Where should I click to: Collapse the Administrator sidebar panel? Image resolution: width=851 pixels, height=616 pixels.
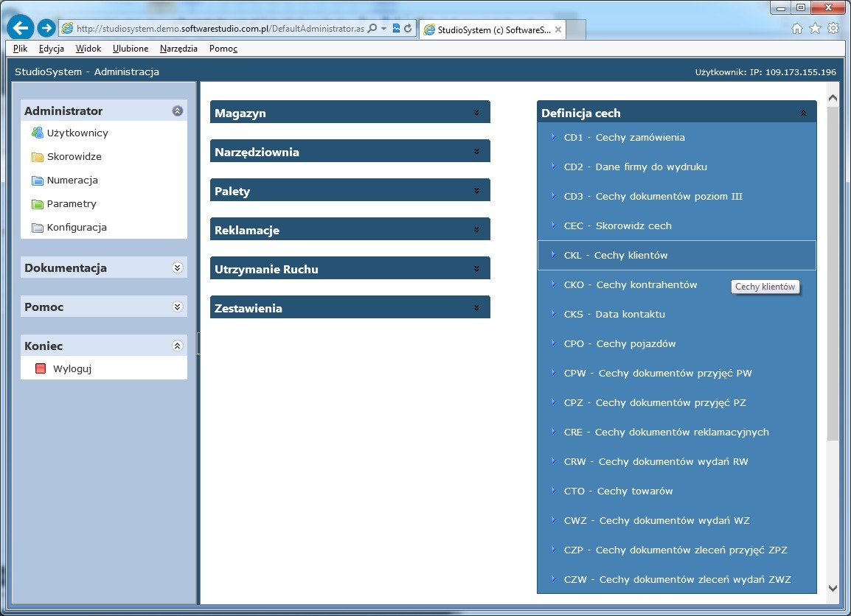click(x=178, y=111)
